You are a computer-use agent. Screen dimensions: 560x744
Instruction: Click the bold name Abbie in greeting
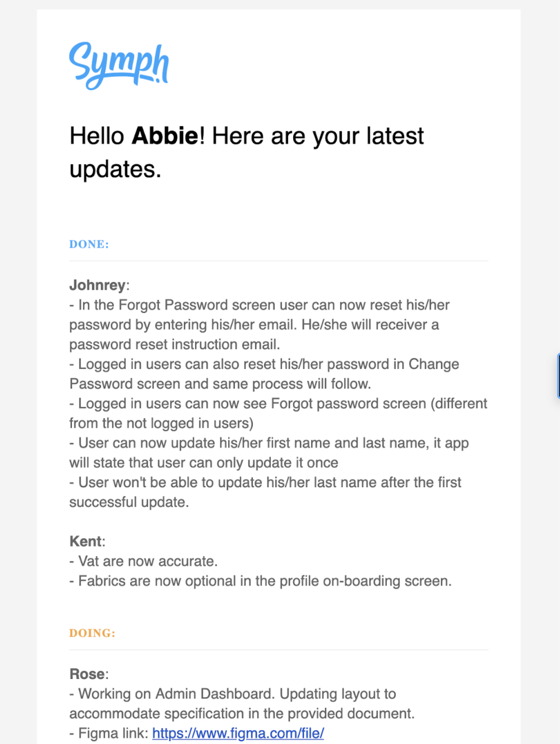coord(165,136)
